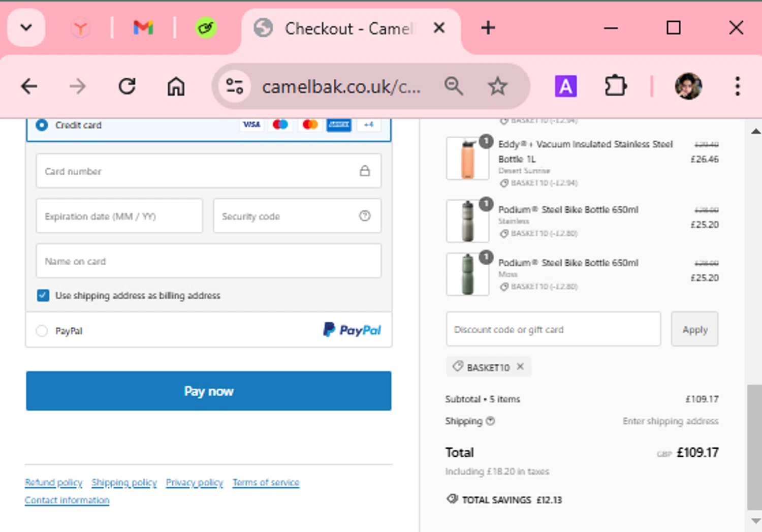Expand the +4 more card types badge

pyautogui.click(x=368, y=124)
